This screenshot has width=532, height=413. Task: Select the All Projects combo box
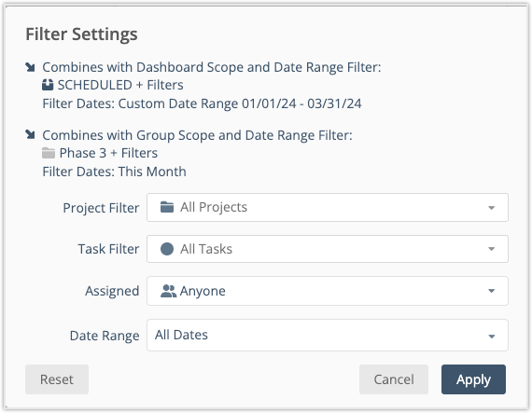coord(328,207)
